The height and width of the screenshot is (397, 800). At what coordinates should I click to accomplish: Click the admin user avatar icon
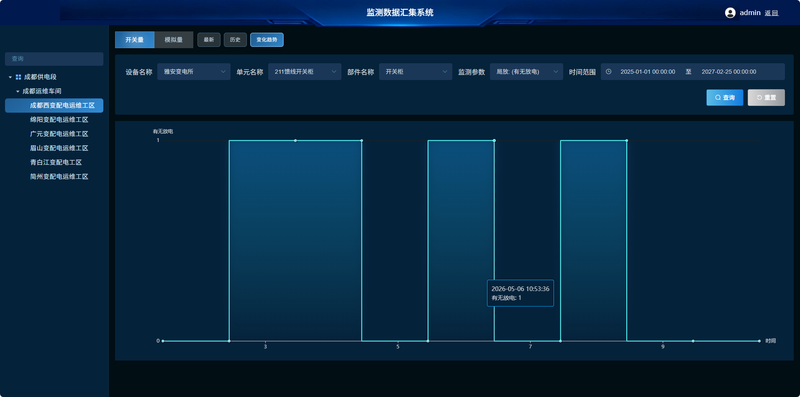[730, 13]
